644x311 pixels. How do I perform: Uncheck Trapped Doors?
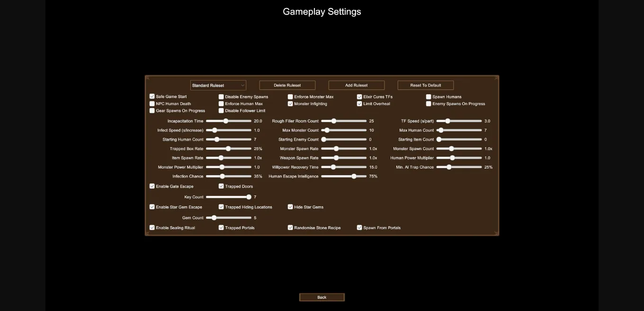coord(221,186)
